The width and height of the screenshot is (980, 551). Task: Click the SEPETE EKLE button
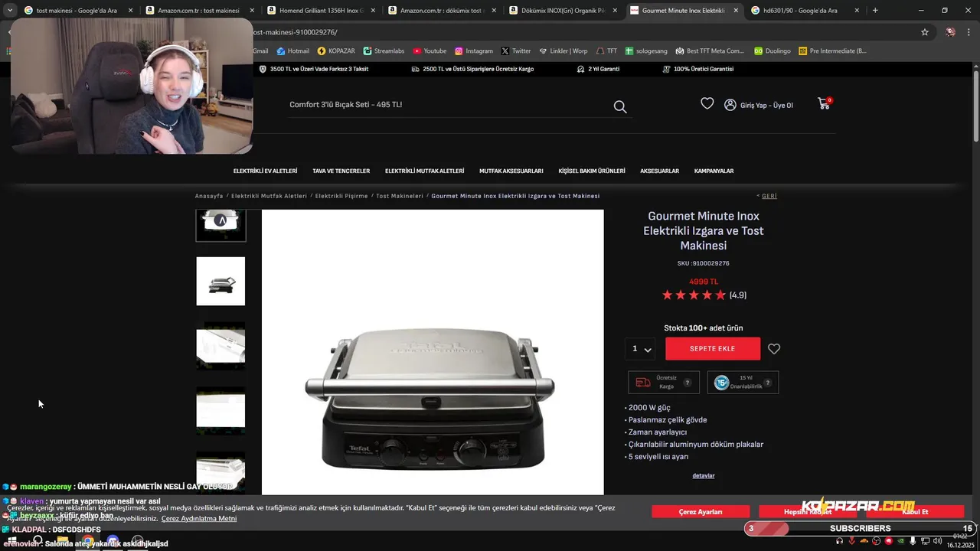tap(712, 349)
